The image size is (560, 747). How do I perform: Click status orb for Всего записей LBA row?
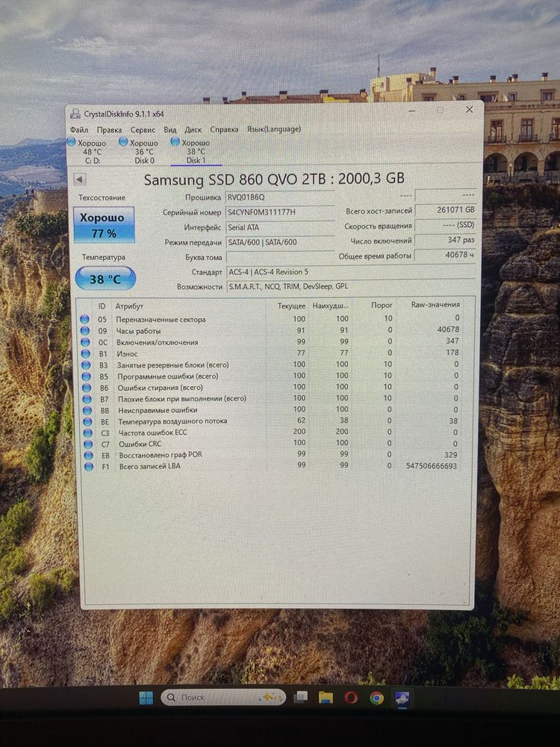click(x=89, y=466)
